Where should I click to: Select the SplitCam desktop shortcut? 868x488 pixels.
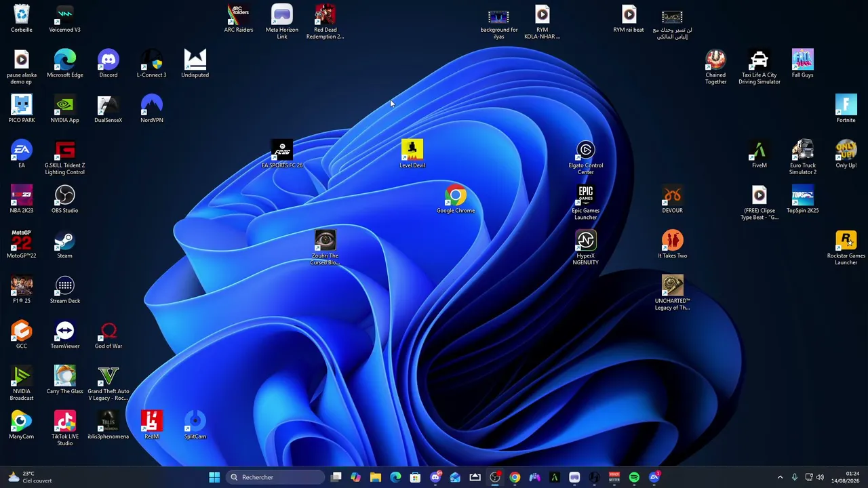click(x=195, y=426)
